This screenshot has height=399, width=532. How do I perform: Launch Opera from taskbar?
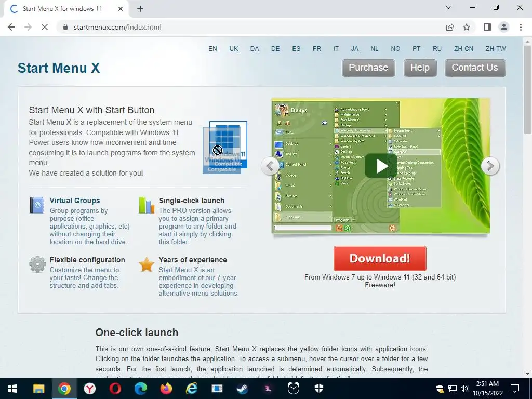115,389
